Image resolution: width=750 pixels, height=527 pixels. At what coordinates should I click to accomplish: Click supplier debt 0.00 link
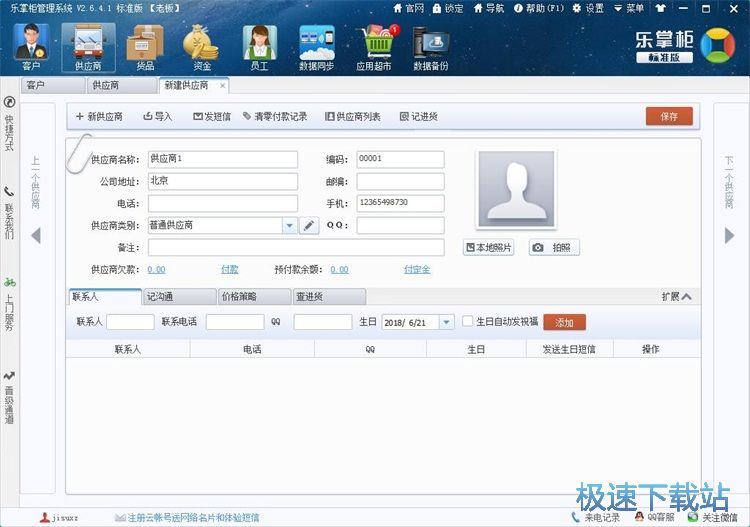[156, 270]
